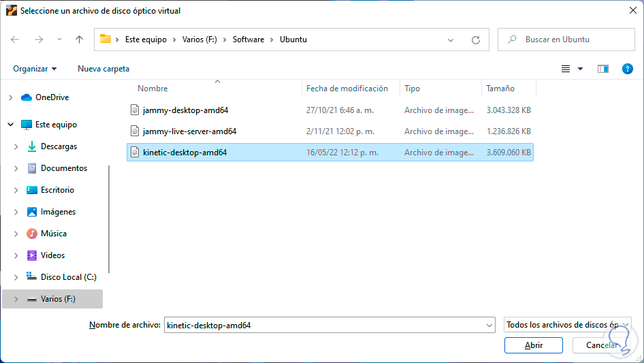The height and width of the screenshot is (363, 644).
Task: Expand 'Disco Local (C:)' tree node
Action: coord(16,277)
